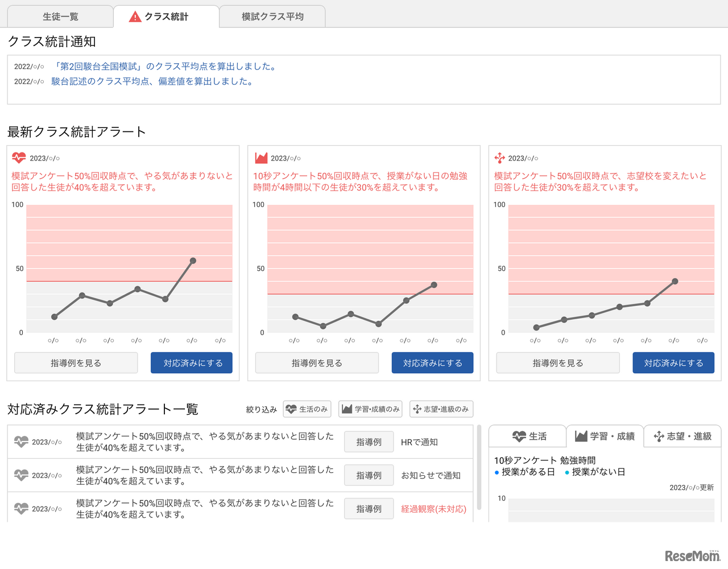Open 指導例を見る for the motivation alert
The width and height of the screenshot is (728, 569).
click(x=76, y=362)
